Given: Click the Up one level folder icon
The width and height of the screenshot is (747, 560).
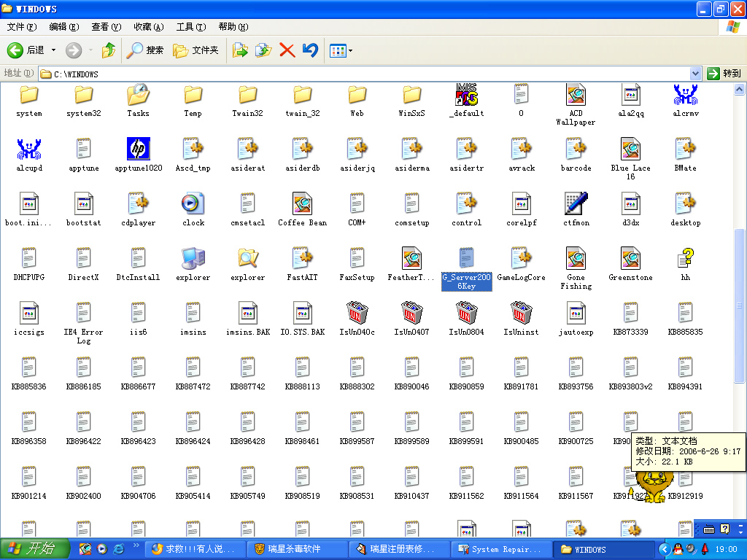Looking at the screenshot, I should [109, 50].
